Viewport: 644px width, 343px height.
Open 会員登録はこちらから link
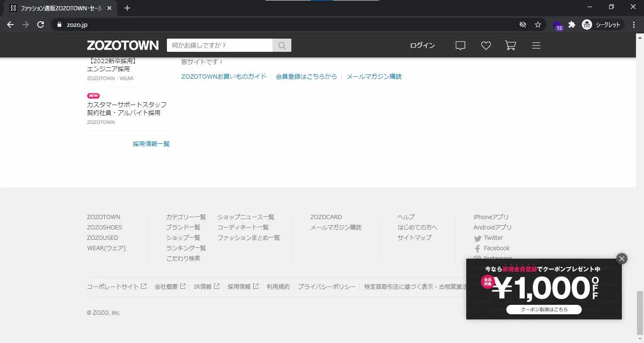point(306,76)
